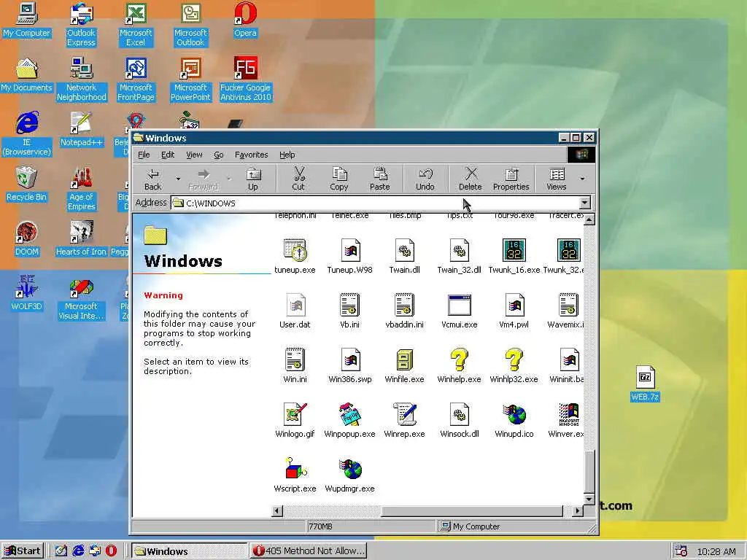The width and height of the screenshot is (747, 560).
Task: Select the Twain_32.dll file
Action: [x=460, y=256]
